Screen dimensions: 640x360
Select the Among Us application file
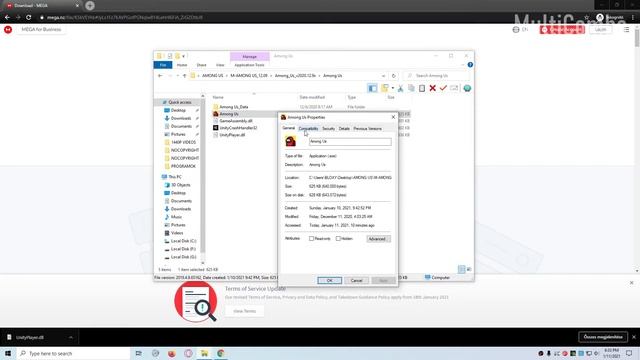point(229,114)
